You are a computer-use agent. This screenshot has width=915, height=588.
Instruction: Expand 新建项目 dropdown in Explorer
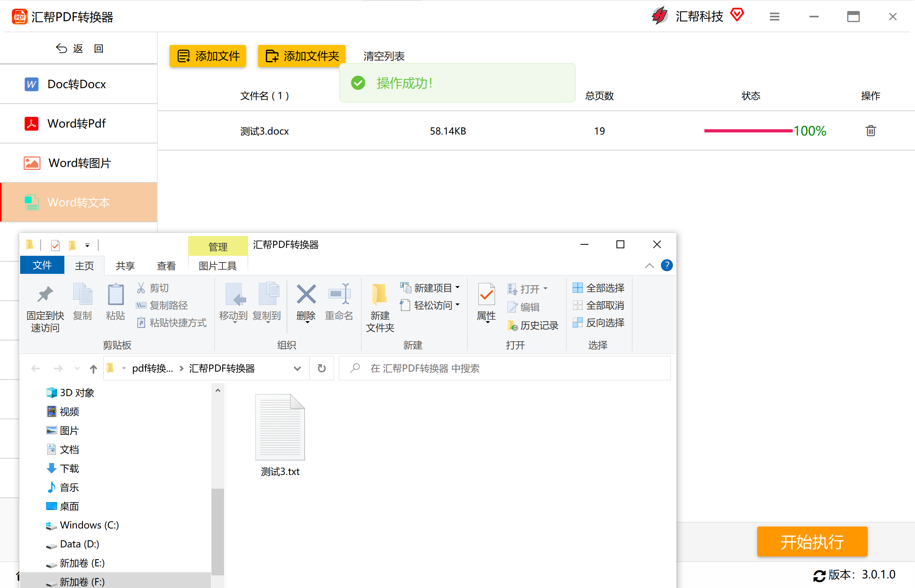458,288
